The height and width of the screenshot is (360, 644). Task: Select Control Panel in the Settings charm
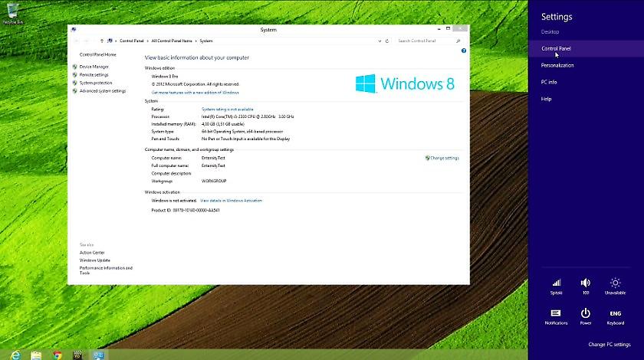point(556,48)
